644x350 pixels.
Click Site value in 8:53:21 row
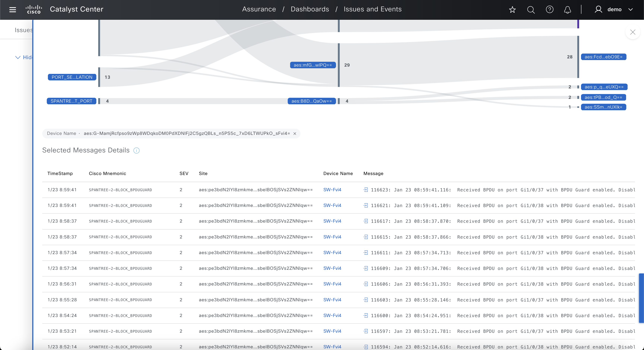[x=256, y=331]
